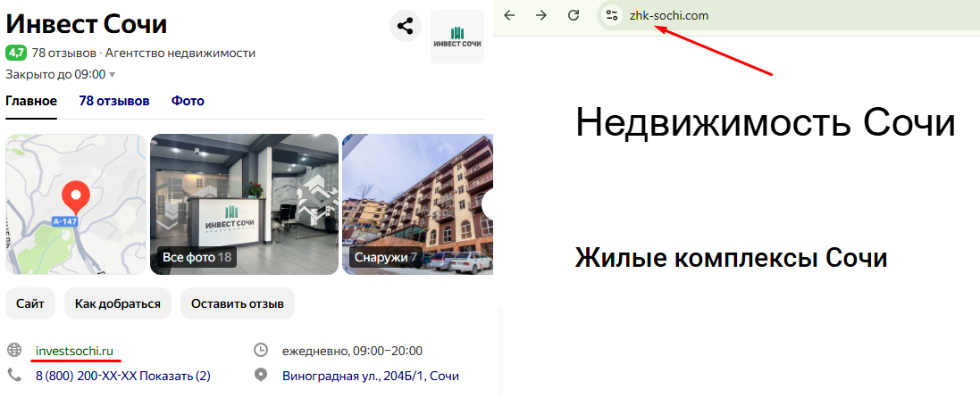980x398 pixels.
Task: Click the Недвижимость Сочи heading
Action: (766, 122)
